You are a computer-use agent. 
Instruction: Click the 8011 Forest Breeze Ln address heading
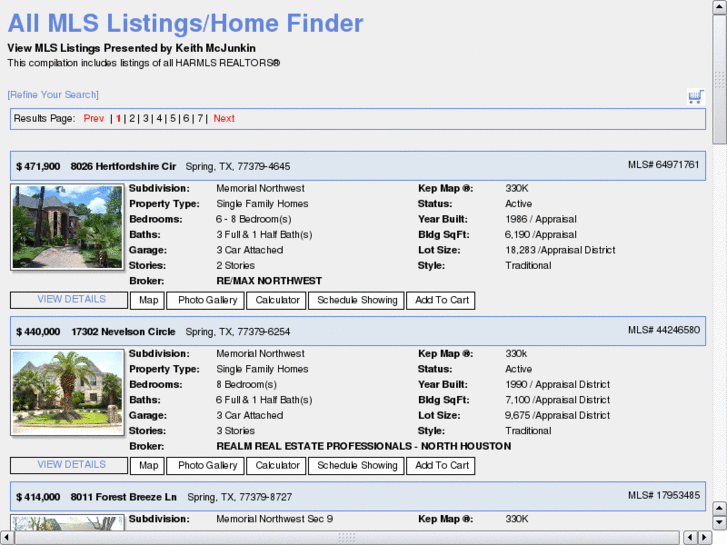pyautogui.click(x=124, y=497)
